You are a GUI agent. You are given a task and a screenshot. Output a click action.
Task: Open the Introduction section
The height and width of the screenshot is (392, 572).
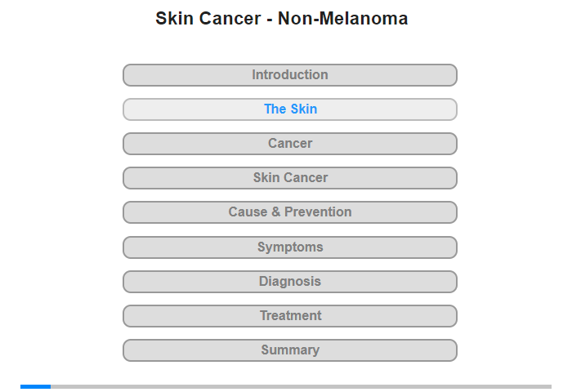click(289, 75)
